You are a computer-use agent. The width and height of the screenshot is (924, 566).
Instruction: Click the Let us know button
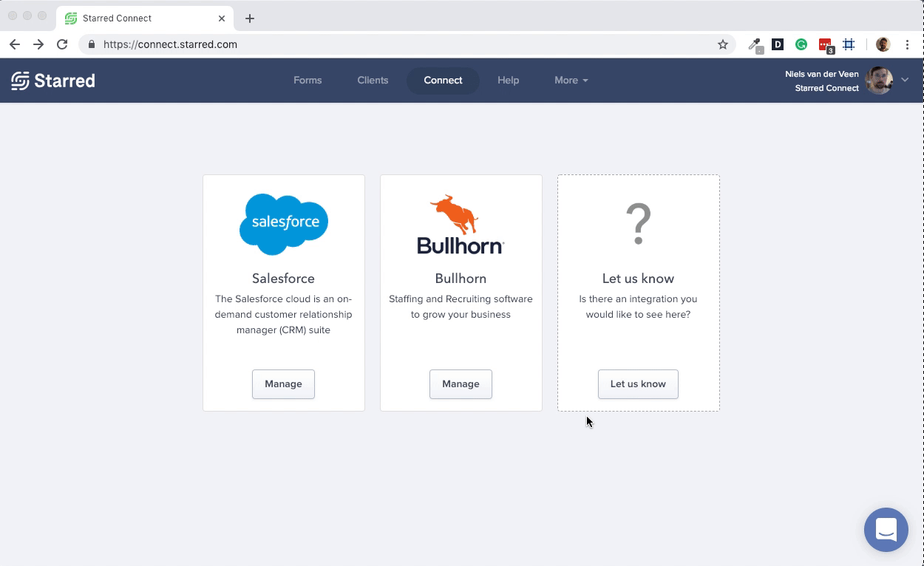click(638, 384)
